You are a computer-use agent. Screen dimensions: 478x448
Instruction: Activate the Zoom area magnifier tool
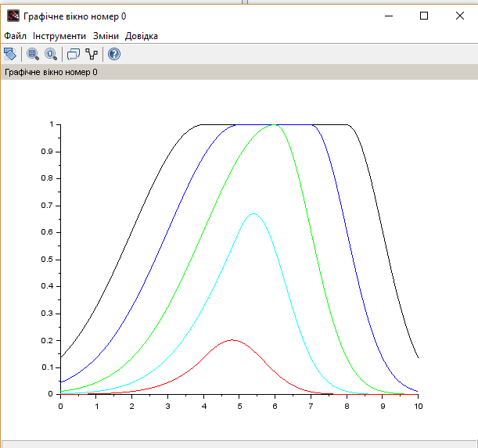[x=33, y=54]
